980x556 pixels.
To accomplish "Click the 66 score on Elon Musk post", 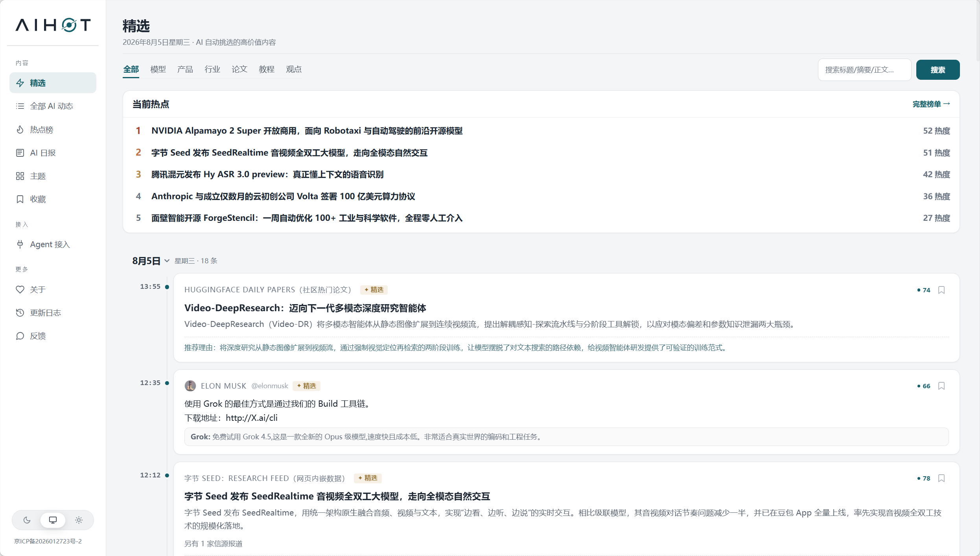I will point(924,386).
